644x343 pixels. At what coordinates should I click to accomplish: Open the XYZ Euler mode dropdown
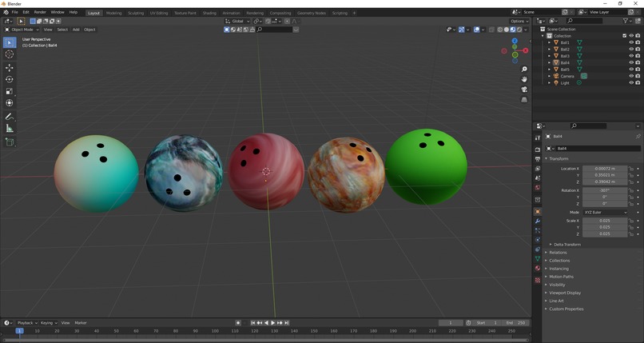tap(606, 213)
